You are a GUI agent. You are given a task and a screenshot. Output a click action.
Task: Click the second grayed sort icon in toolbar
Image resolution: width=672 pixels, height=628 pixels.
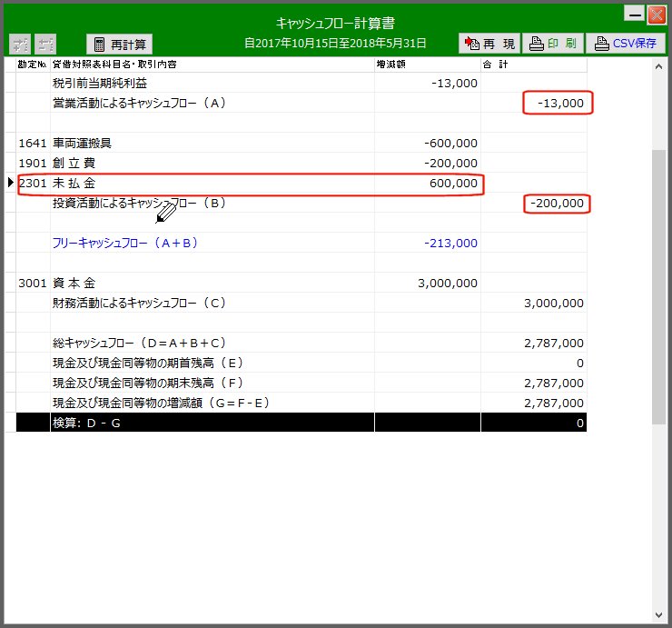pyautogui.click(x=45, y=44)
